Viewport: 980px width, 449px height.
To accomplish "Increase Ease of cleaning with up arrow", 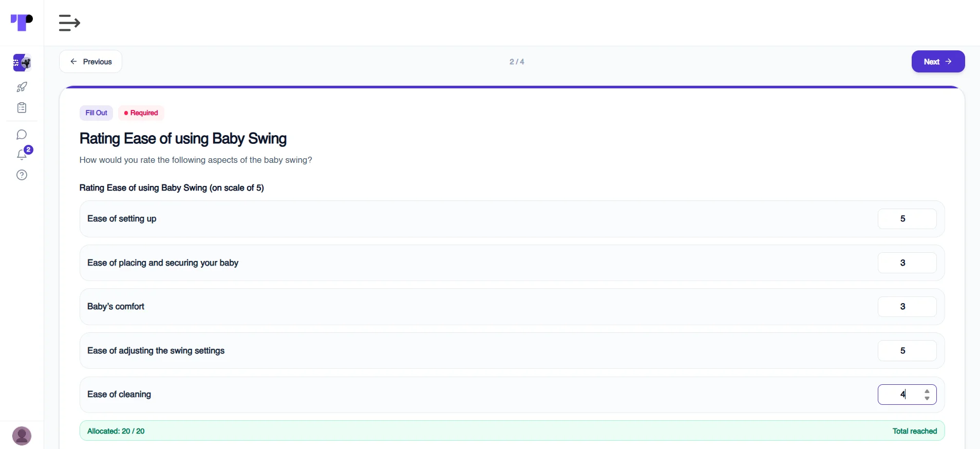I will point(927,391).
